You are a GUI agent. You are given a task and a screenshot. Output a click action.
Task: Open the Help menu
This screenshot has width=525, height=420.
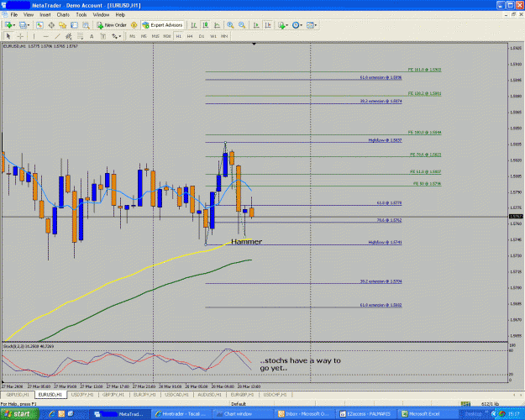point(120,15)
